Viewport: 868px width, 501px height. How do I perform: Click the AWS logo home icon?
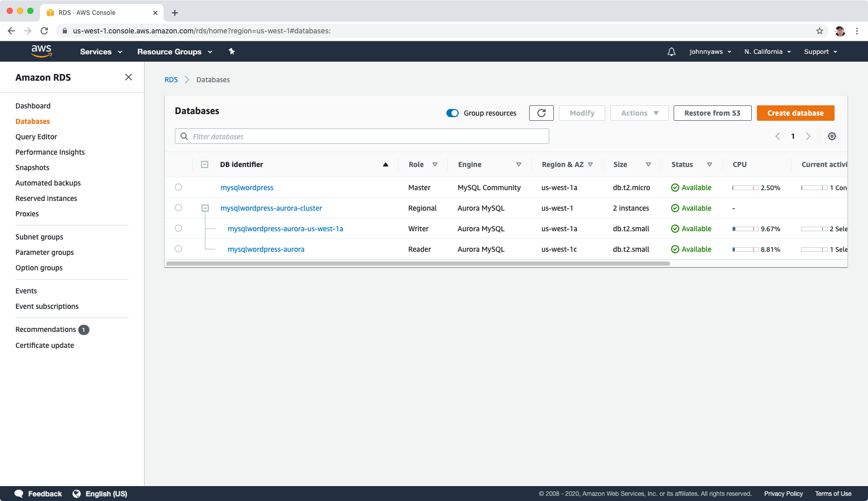41,51
